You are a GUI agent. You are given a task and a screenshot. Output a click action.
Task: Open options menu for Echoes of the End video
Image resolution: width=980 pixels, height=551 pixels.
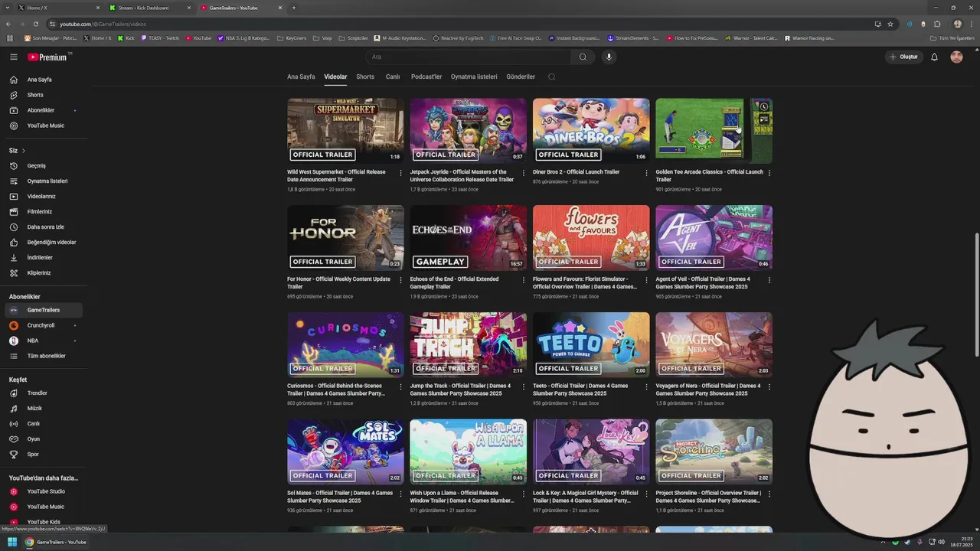pyautogui.click(x=523, y=280)
